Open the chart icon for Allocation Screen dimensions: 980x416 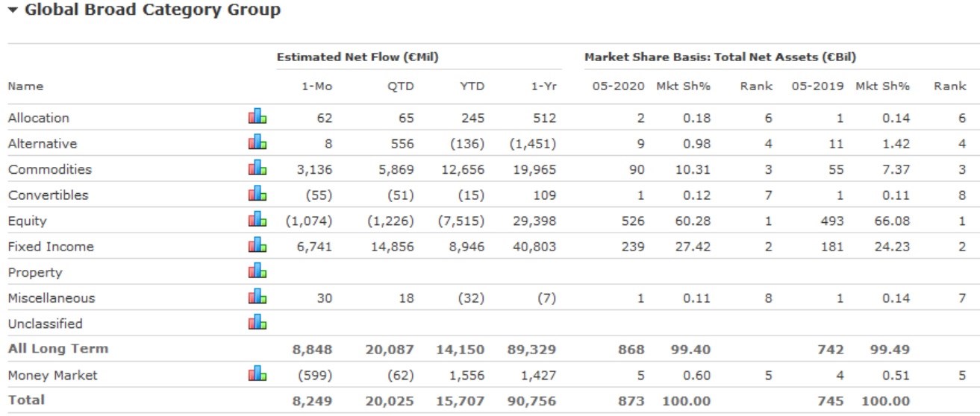pos(257,116)
